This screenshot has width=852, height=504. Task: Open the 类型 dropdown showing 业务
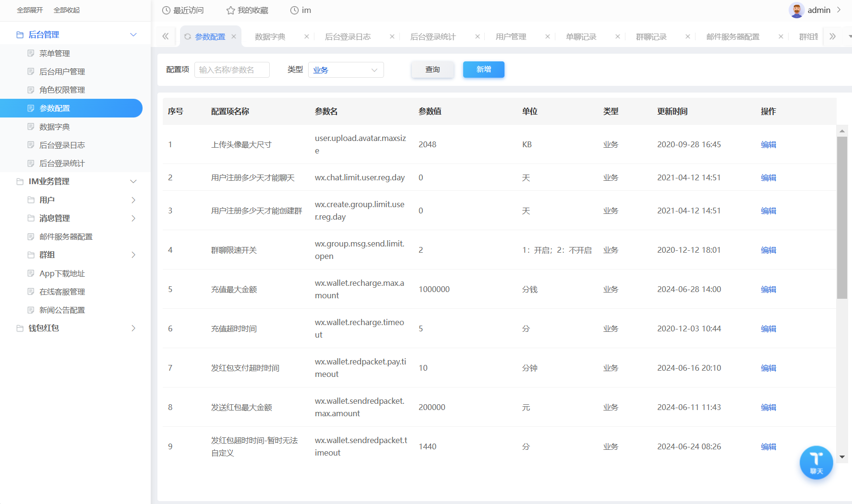[346, 70]
